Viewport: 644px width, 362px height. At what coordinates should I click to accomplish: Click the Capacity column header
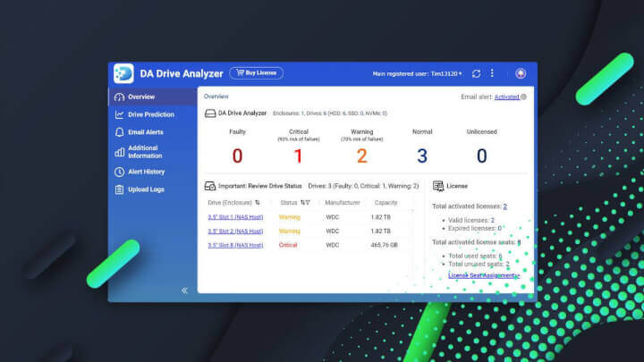click(386, 202)
